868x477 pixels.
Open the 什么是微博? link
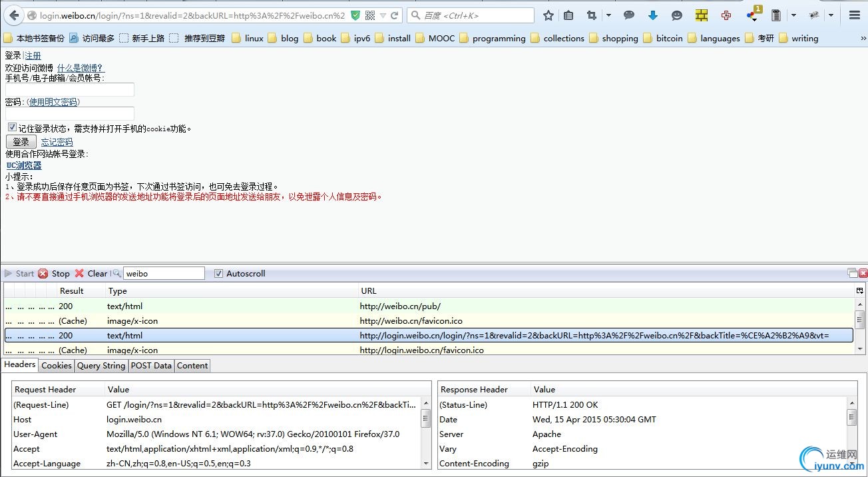click(81, 68)
